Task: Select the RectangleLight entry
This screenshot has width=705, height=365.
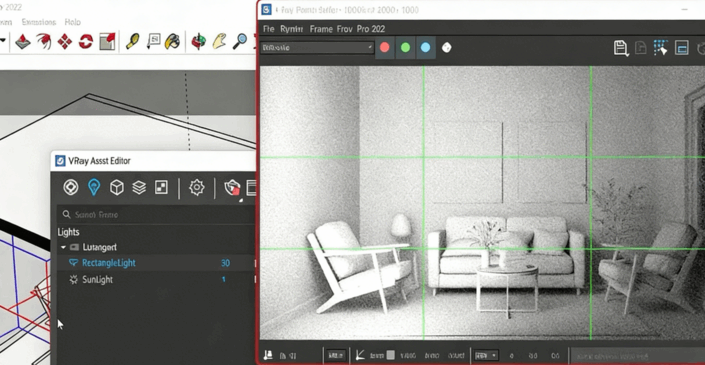Action: click(108, 263)
